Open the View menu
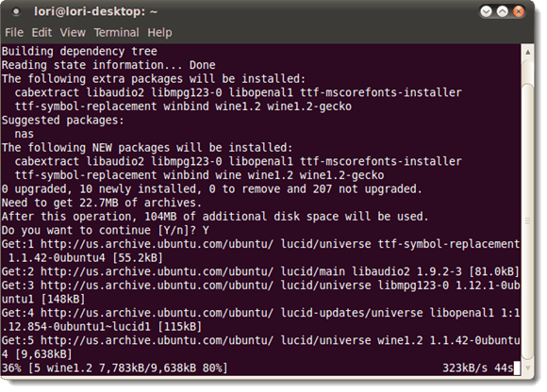 pos(73,33)
